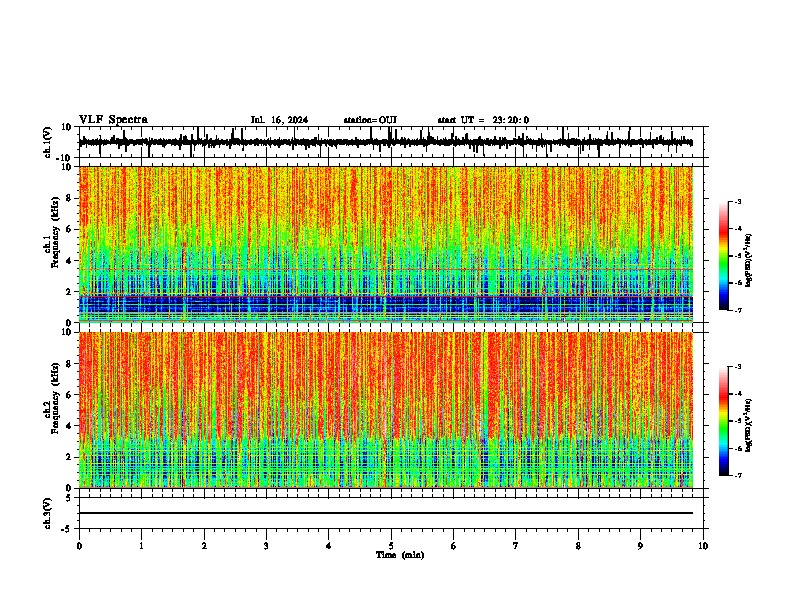Click the '-10' tick on ch.1 waveform axis
The image size is (792, 612).
tap(65, 158)
